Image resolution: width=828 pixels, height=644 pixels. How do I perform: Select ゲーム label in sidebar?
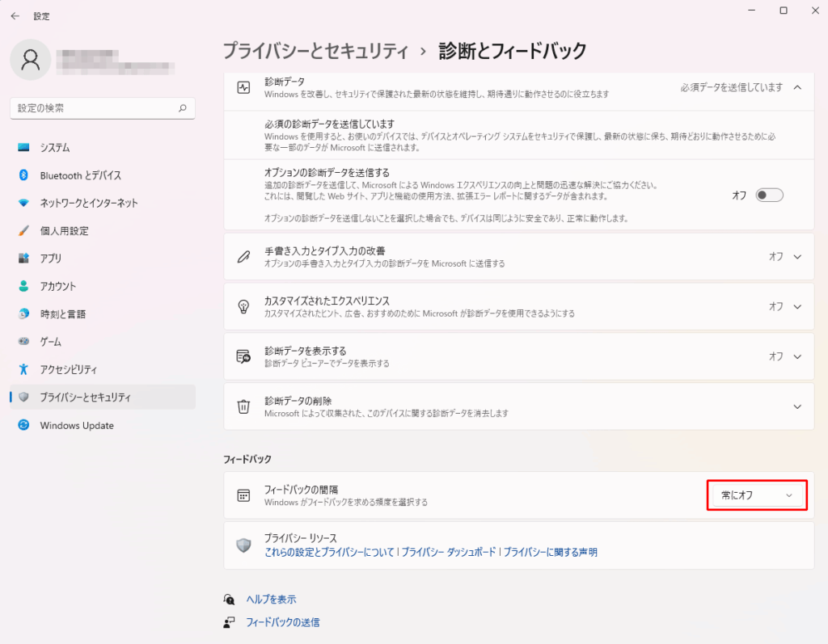click(x=51, y=342)
